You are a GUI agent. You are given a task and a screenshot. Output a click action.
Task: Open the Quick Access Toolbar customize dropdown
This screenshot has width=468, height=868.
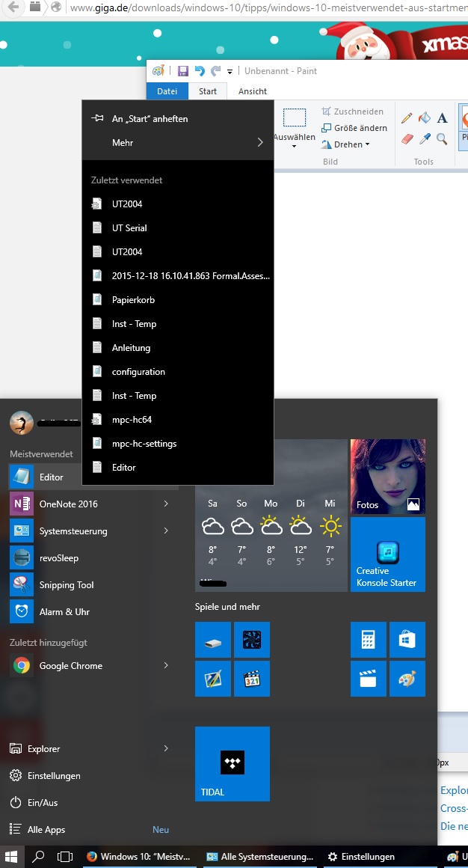(230, 71)
